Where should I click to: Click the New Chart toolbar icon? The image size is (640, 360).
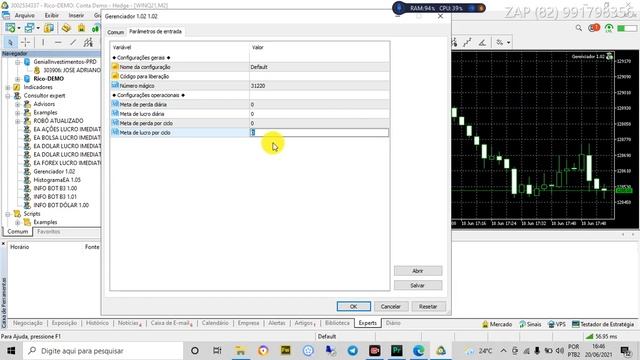pos(10,28)
